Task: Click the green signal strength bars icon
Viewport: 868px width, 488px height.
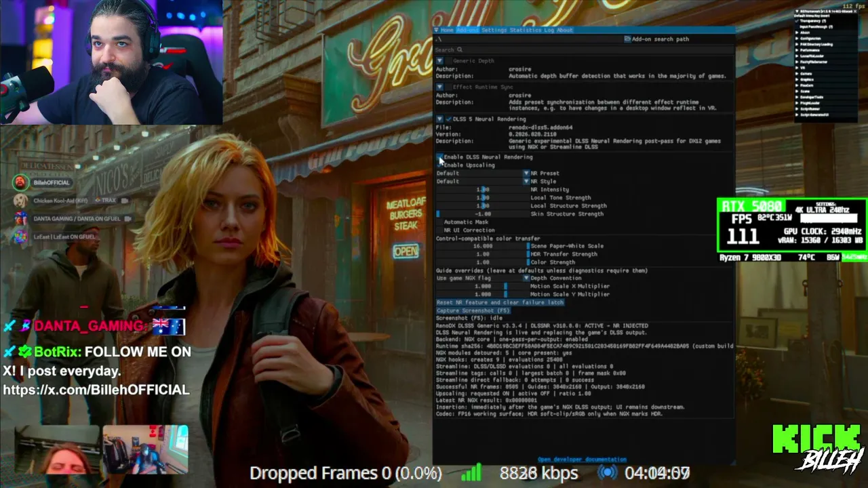Action: (x=471, y=472)
